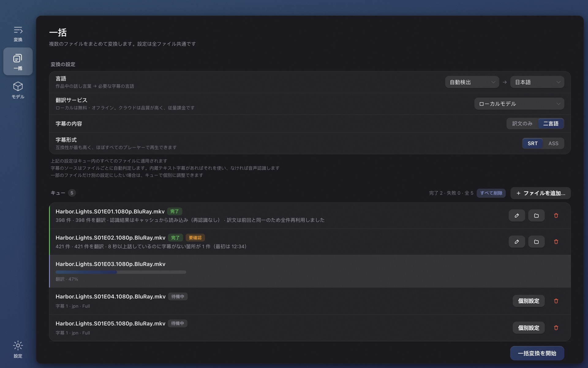Click queue count badge 5
The height and width of the screenshot is (368, 588).
coord(72,193)
